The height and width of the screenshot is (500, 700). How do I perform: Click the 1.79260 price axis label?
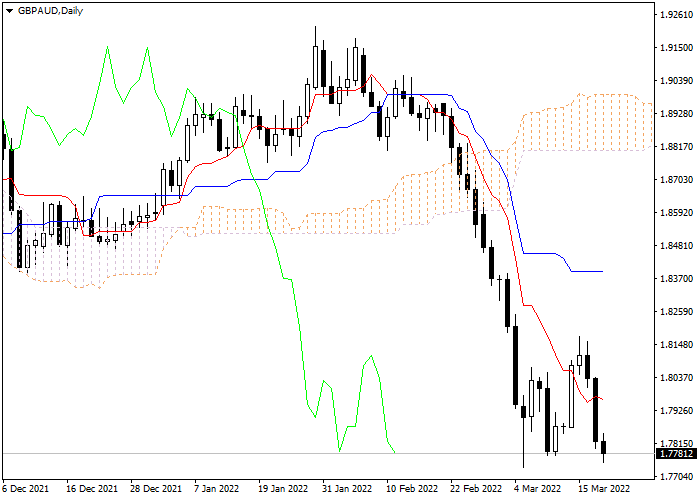(x=677, y=411)
